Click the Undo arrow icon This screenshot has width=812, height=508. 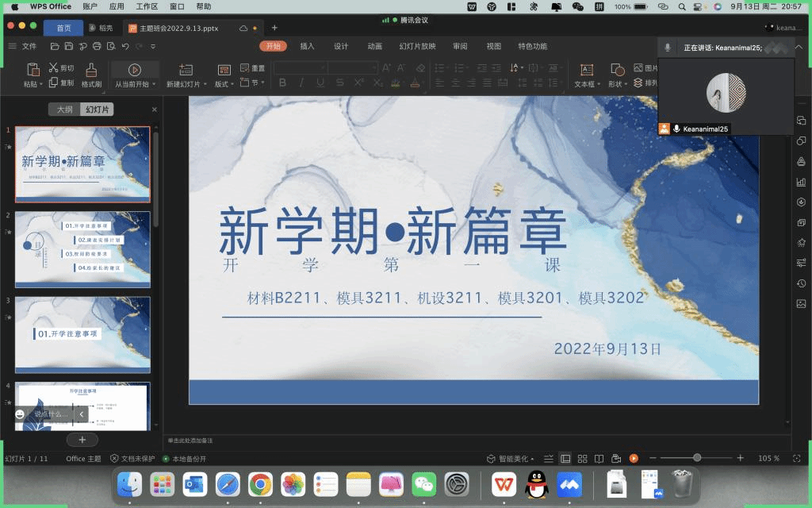tap(125, 46)
